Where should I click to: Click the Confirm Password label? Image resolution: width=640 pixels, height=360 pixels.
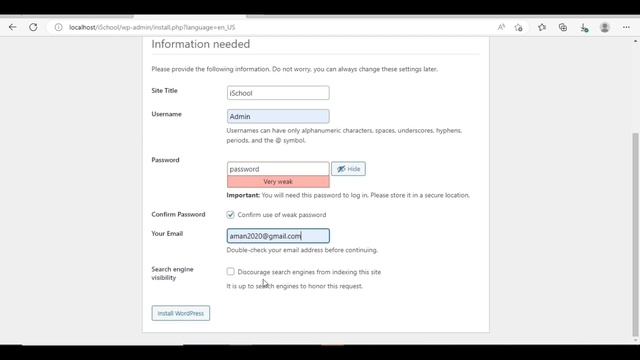pos(178,214)
